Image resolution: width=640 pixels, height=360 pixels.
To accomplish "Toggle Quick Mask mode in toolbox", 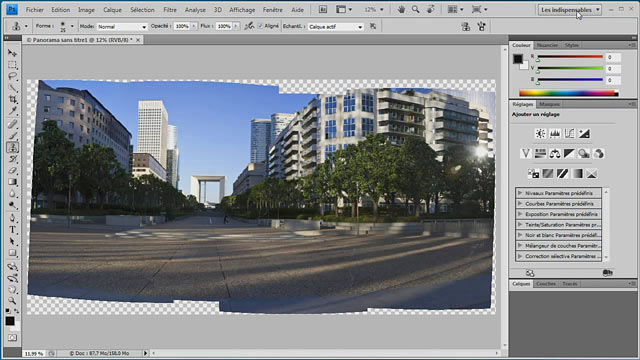I will [13, 338].
